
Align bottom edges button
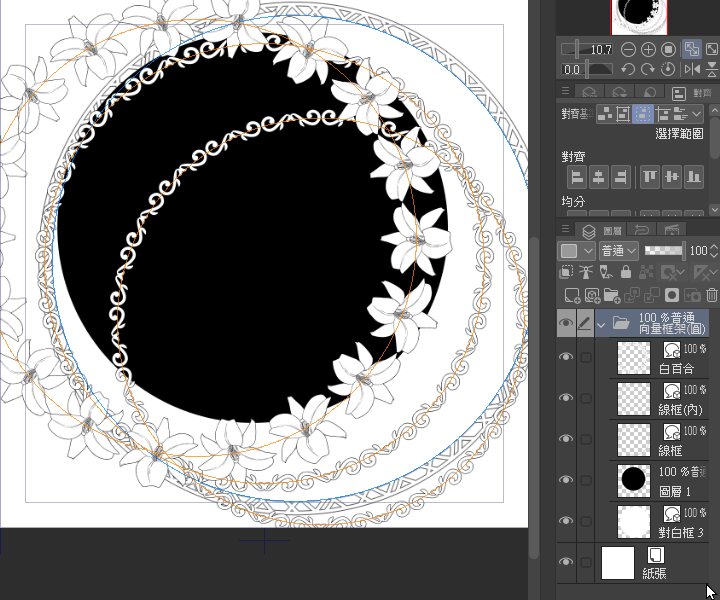click(694, 177)
